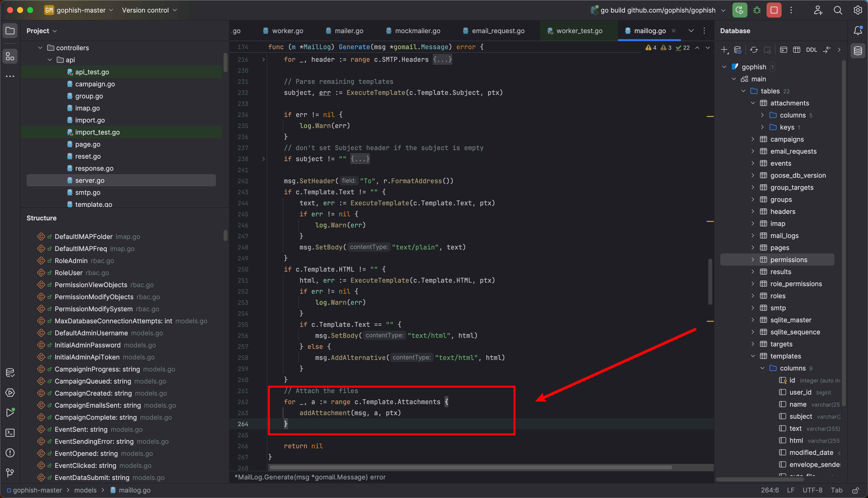Screen dimensions: 868x498
Task: Open the Project tool window icon
Action: click(x=10, y=31)
